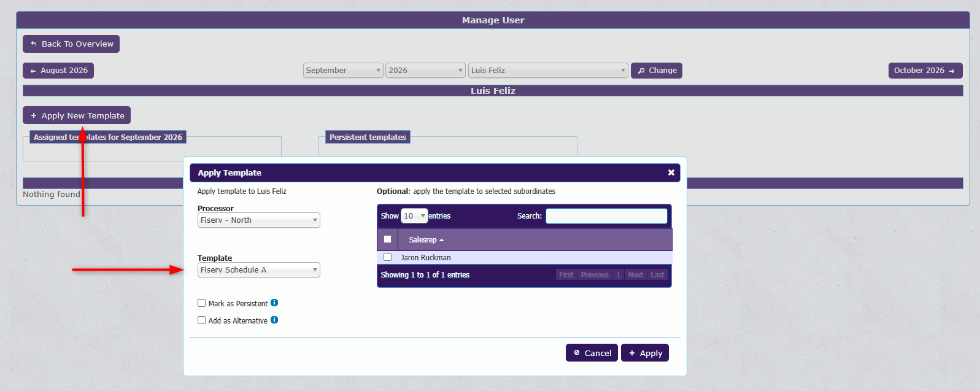Click Apply New Template button
The width and height of the screenshot is (980, 391).
[77, 115]
